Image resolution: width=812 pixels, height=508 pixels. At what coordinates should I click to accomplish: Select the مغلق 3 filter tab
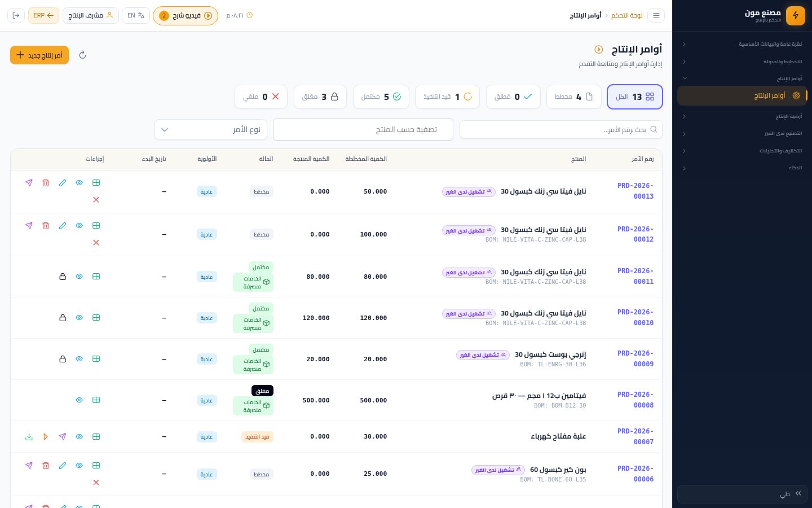pos(320,97)
